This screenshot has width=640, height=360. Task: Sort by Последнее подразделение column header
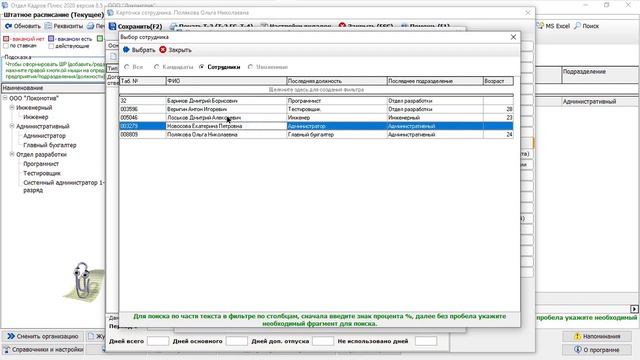[435, 81]
